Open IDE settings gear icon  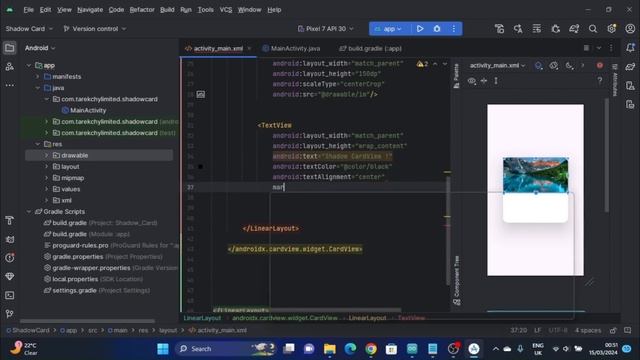coord(611,29)
